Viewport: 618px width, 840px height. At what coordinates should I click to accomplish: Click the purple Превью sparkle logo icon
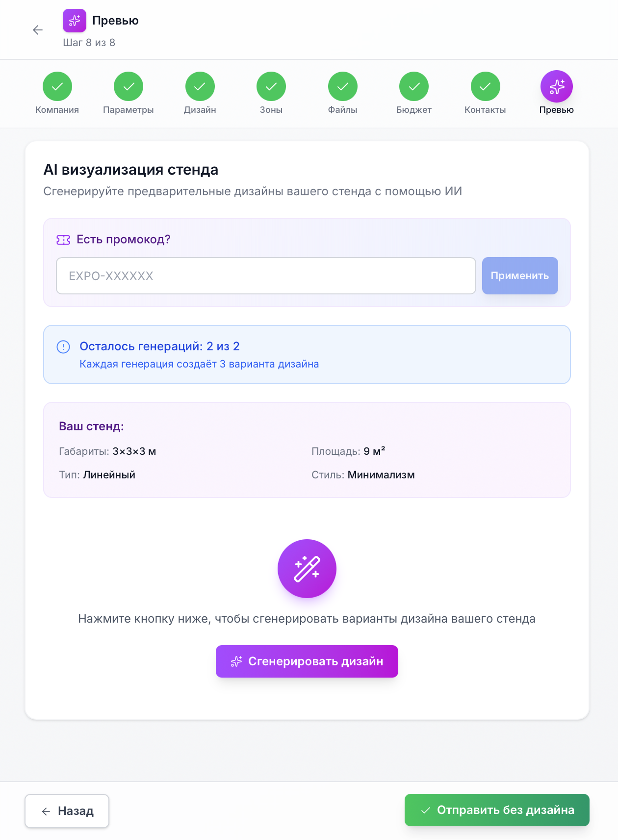pyautogui.click(x=75, y=21)
